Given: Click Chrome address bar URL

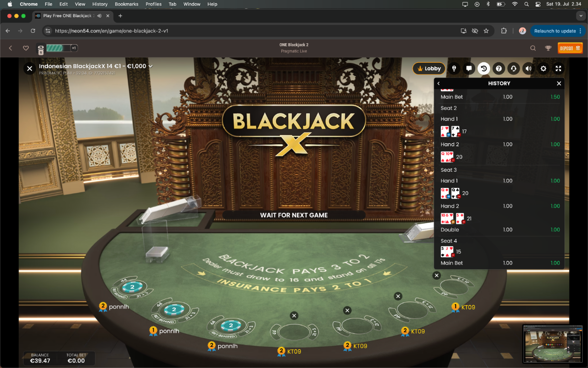Looking at the screenshot, I should (x=112, y=30).
